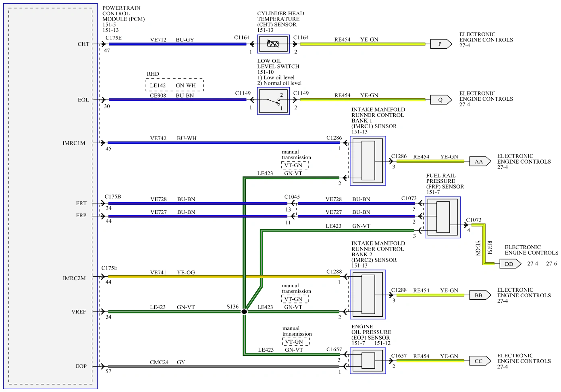561x392 pixels.
Task: Click the EOL pin label on PCM
Action: click(x=83, y=100)
